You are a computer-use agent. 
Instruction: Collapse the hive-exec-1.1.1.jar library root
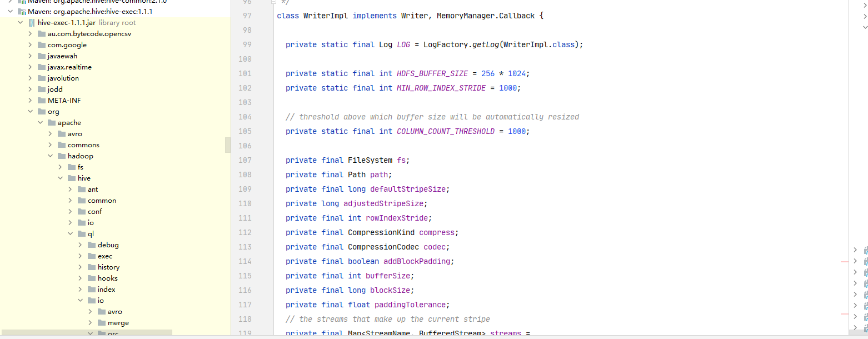[x=21, y=22]
